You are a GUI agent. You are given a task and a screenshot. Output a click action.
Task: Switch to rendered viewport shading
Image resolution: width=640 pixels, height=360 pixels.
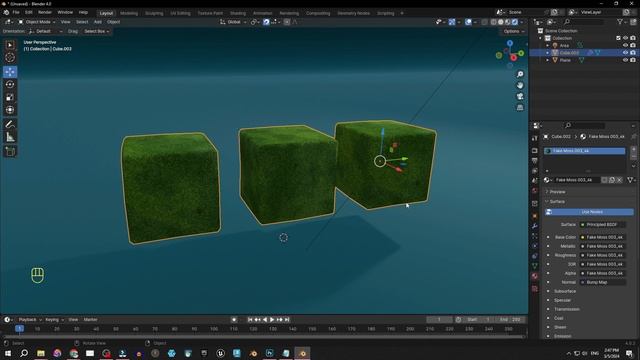pos(515,22)
